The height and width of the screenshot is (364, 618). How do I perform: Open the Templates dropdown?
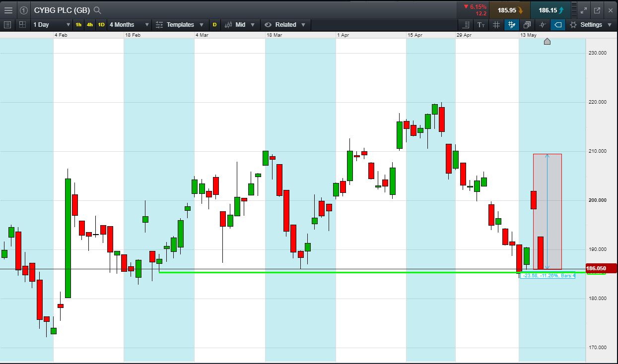coord(180,24)
